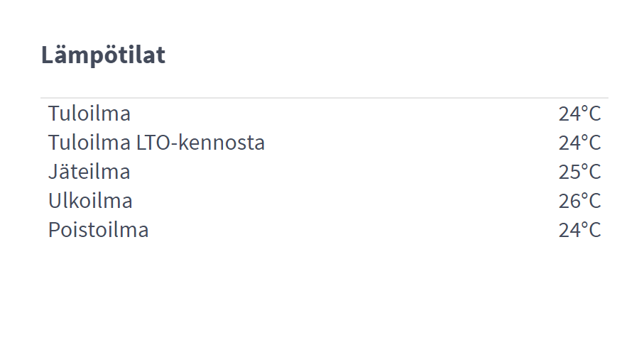The width and height of the screenshot is (644, 352).
Task: Click the °C unit in Poistoilma row
Action: coord(591,230)
